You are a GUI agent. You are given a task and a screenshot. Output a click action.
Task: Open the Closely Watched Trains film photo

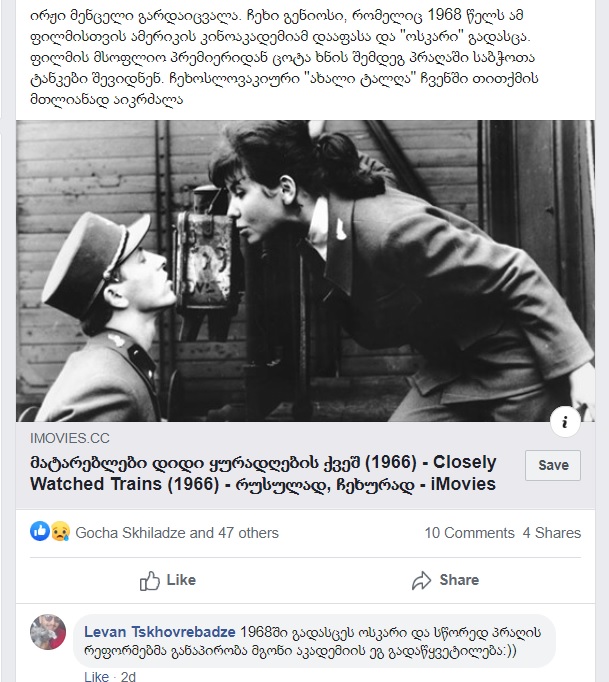[x=305, y=271]
